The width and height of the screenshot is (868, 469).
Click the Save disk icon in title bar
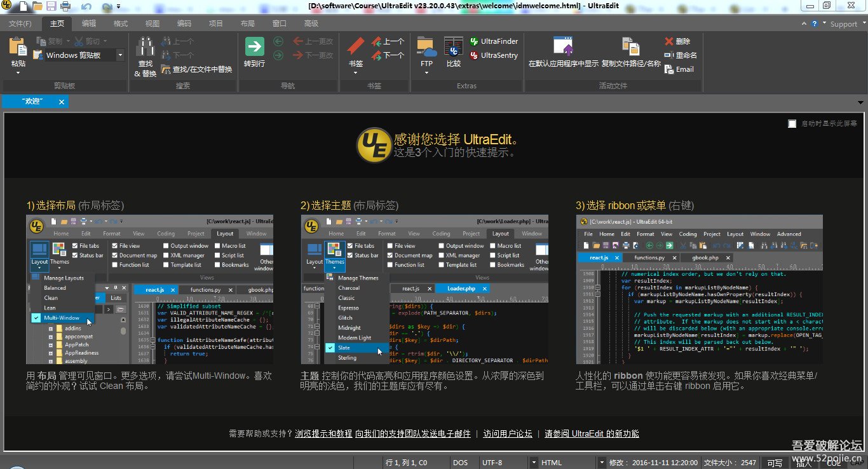(51, 6)
